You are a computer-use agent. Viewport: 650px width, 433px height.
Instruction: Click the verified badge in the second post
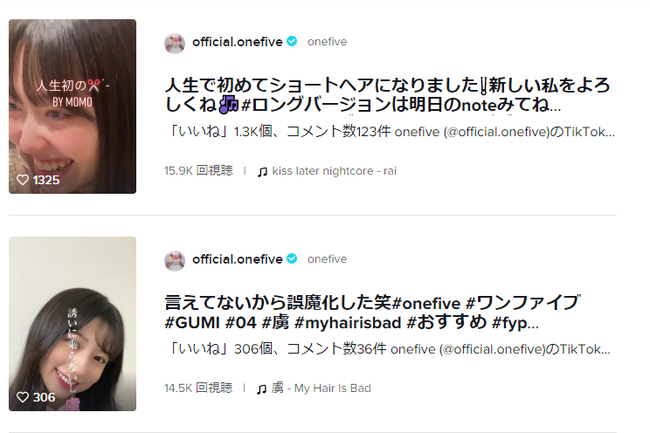click(292, 259)
